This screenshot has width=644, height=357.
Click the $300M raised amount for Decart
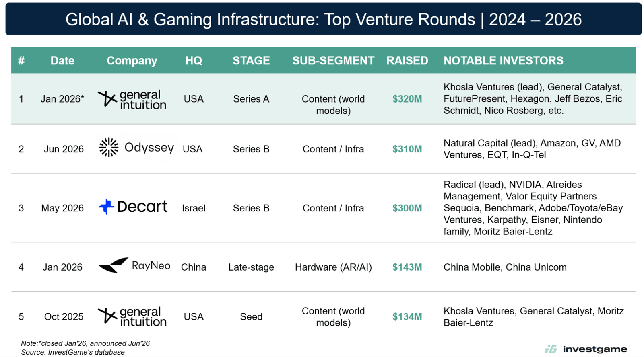[407, 208]
